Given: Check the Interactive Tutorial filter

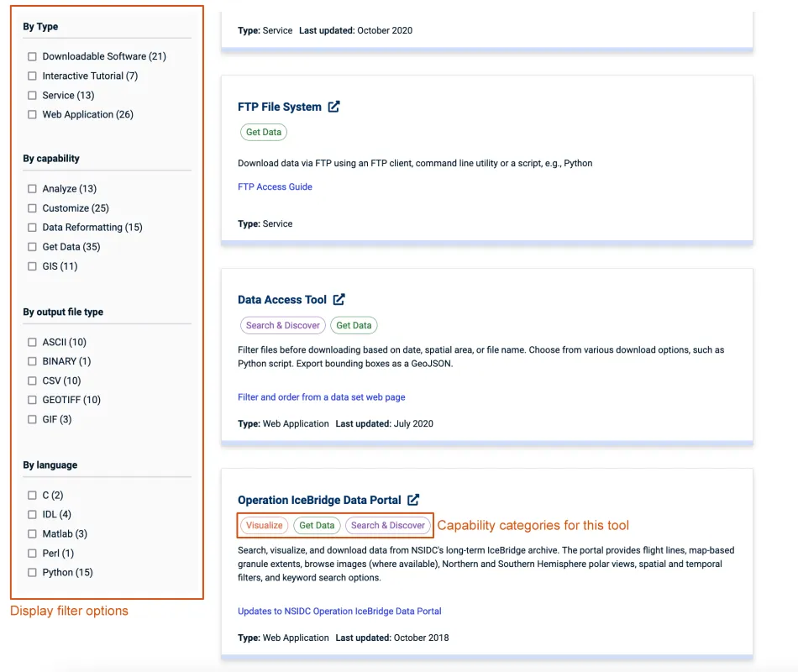Looking at the screenshot, I should click(31, 76).
